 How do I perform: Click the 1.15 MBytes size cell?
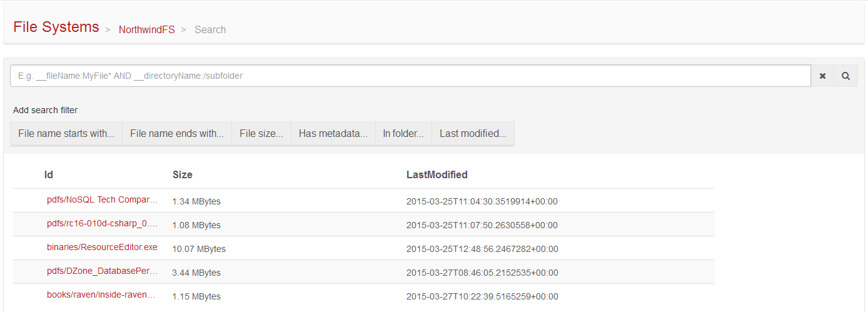pos(196,296)
